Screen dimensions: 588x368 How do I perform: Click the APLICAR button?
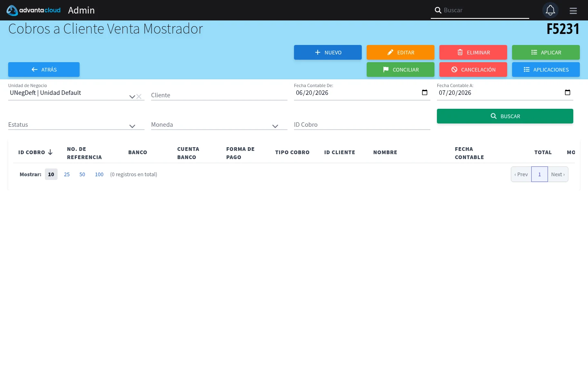pyautogui.click(x=546, y=52)
